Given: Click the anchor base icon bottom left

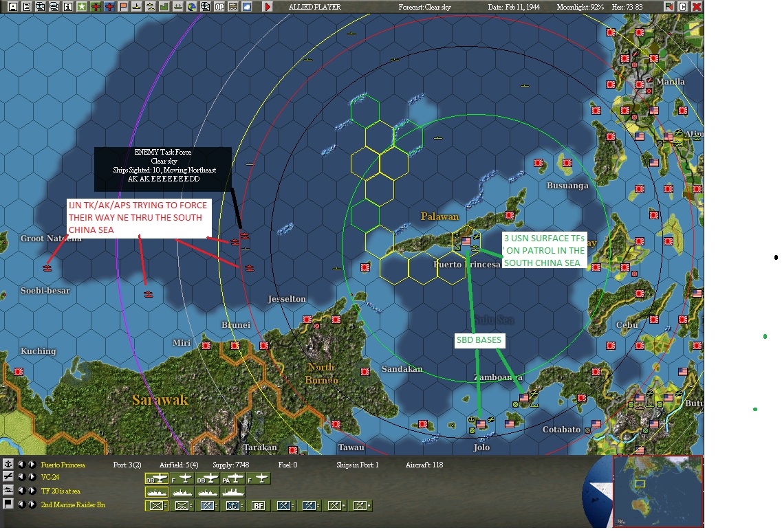Looking at the screenshot, I should (x=8, y=464).
